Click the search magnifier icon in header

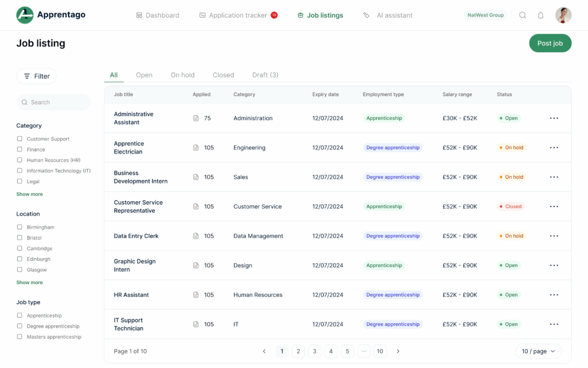coord(523,16)
